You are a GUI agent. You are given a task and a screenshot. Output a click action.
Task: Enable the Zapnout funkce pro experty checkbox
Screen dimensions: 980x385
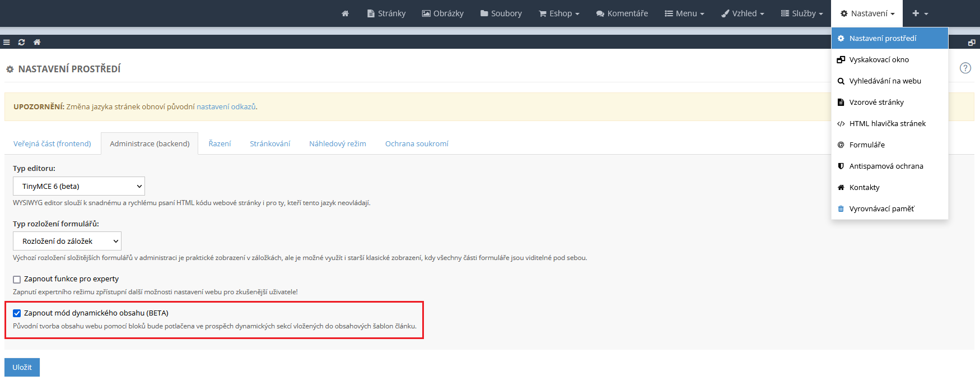coord(17,279)
